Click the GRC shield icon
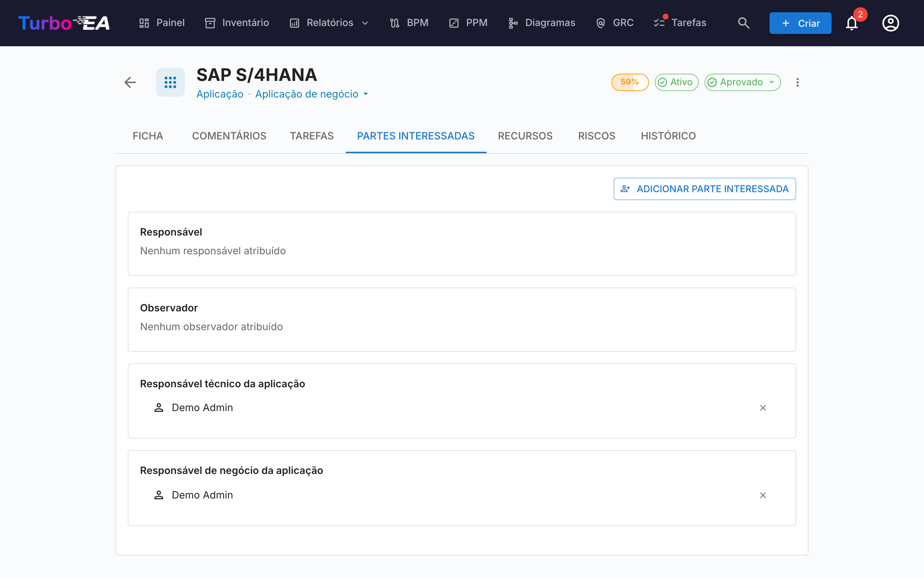Viewport: 924px width, 578px height. [x=601, y=23]
